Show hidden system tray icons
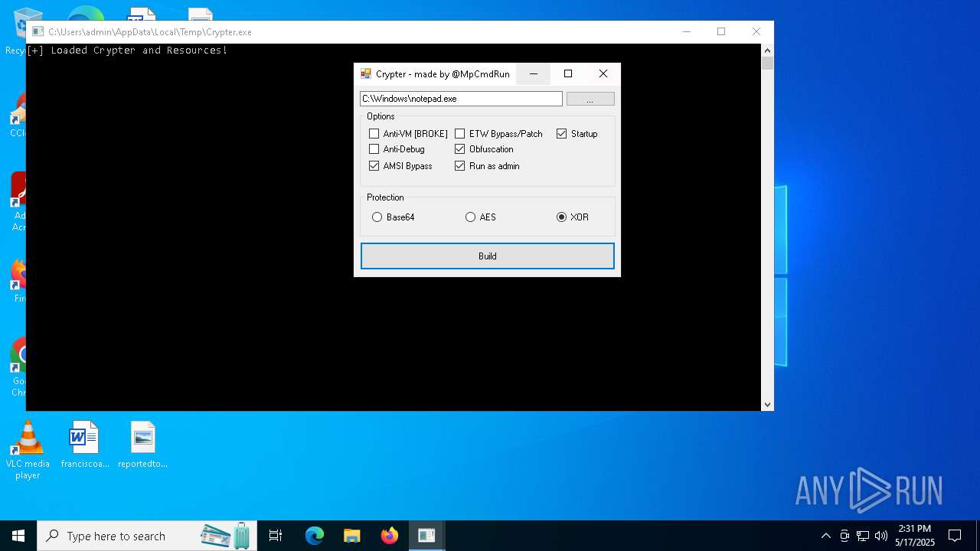This screenshot has width=980, height=551. pos(825,536)
